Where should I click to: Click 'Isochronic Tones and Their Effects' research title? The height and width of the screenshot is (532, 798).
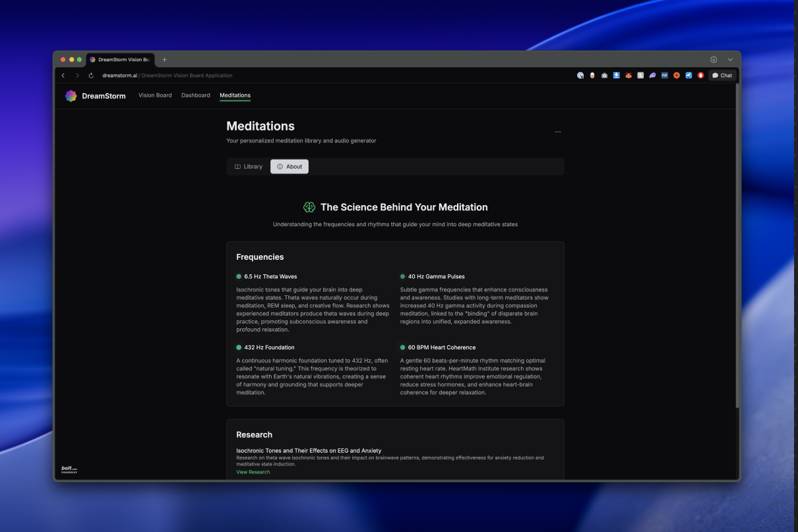(309, 451)
